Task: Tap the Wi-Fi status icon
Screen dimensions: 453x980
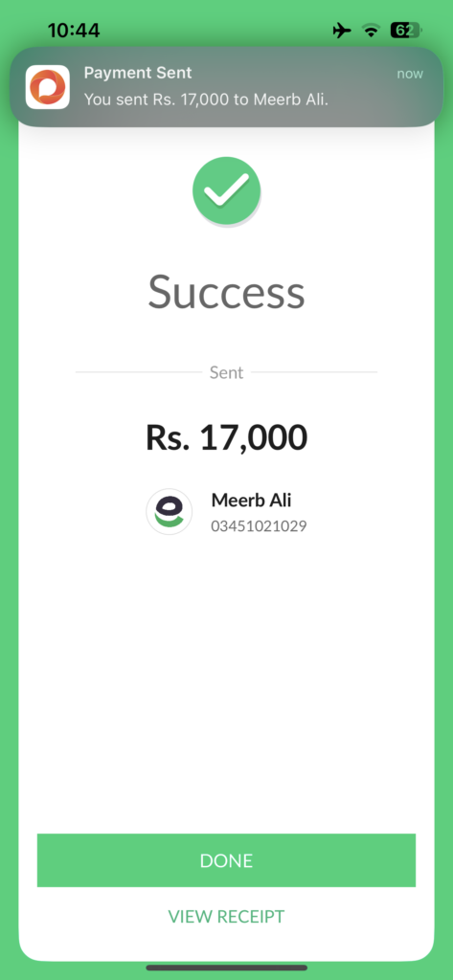Action: click(x=372, y=30)
